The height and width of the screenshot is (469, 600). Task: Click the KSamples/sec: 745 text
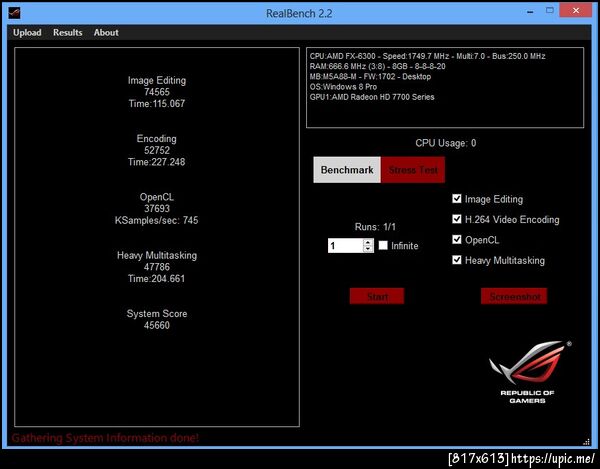pos(157,220)
